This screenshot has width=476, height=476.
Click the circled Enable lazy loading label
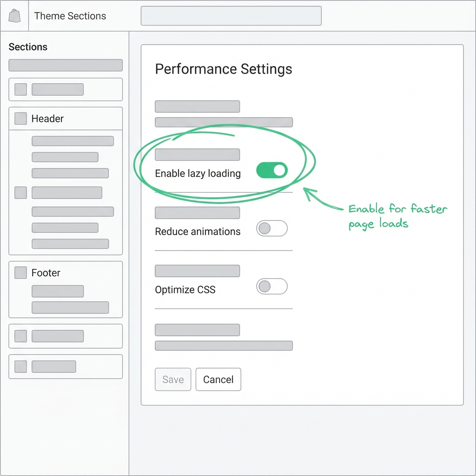198,173
